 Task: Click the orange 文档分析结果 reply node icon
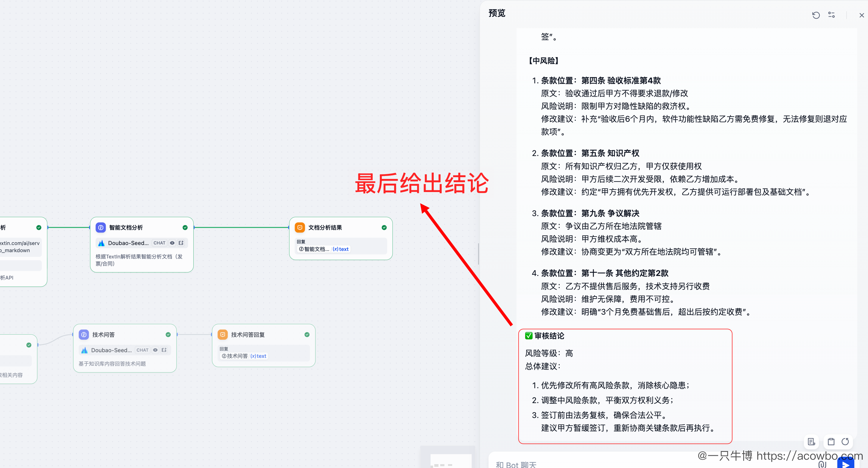coord(300,228)
